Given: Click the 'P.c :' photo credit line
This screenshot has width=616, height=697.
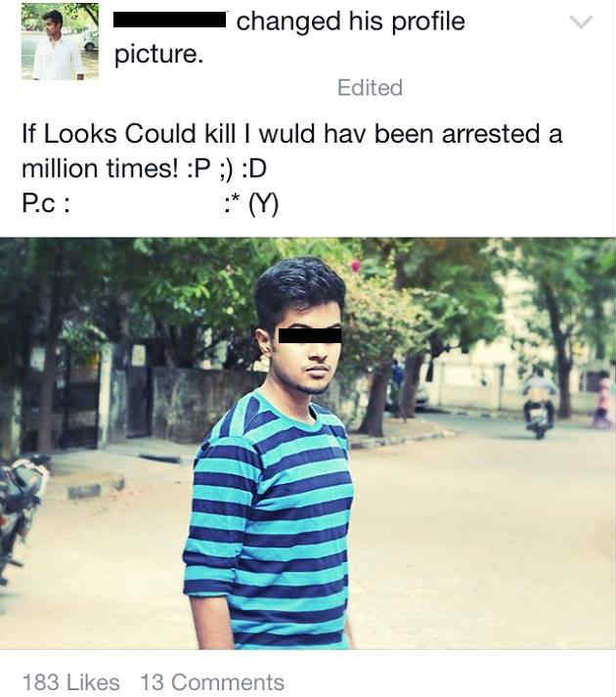Looking at the screenshot, I should (45, 204).
